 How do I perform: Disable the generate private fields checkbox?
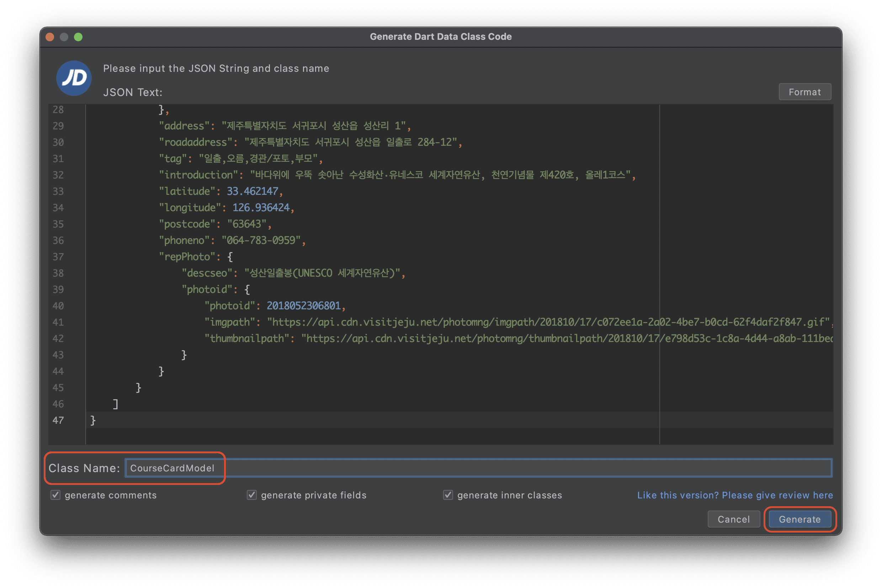point(251,495)
